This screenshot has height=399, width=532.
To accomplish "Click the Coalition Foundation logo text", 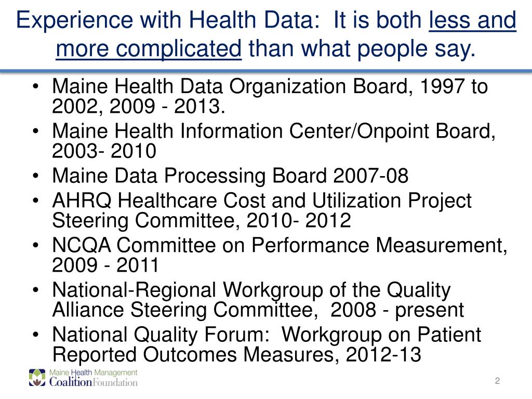I will pos(94,382).
